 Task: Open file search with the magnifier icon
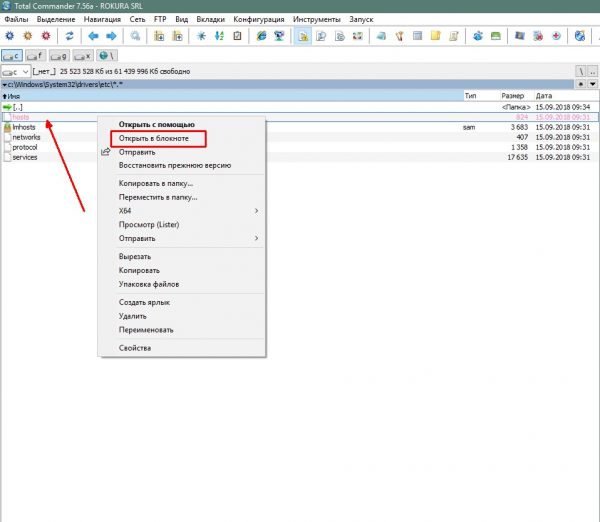[135, 36]
